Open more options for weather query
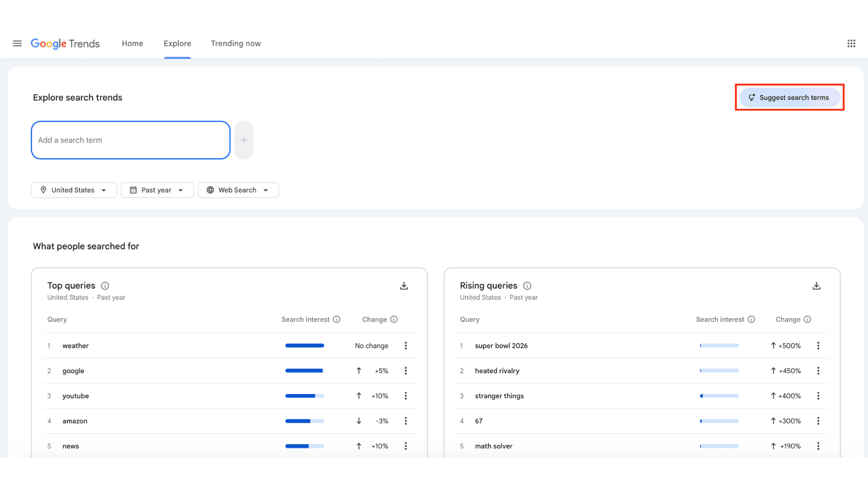The height and width of the screenshot is (488, 868). tap(406, 346)
